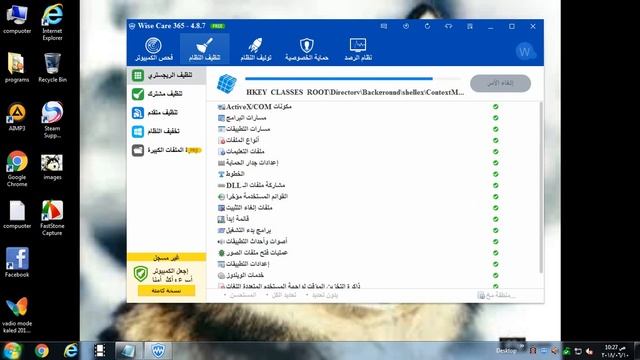640x360 pixels.
Task: Open Privacy Protector shield tab
Action: click(307, 49)
